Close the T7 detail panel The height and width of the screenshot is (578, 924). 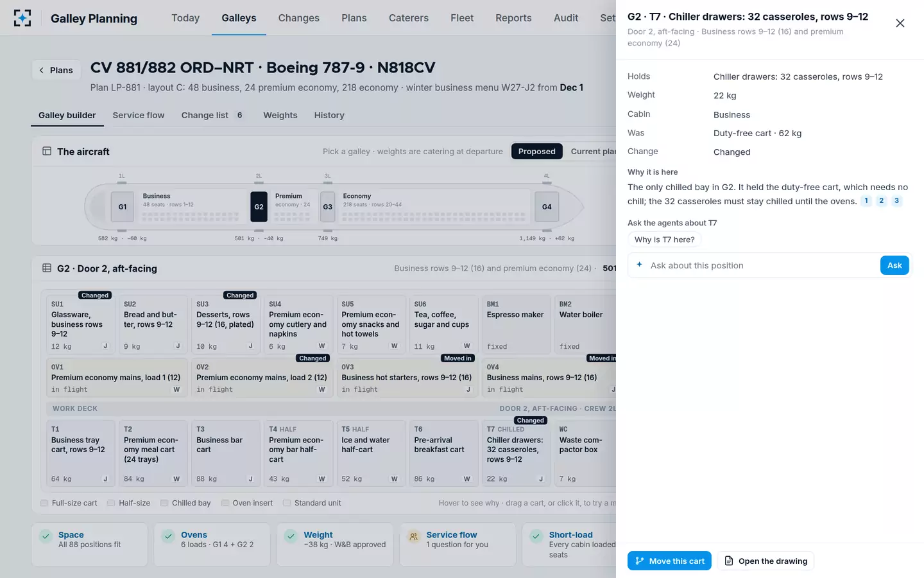click(900, 23)
